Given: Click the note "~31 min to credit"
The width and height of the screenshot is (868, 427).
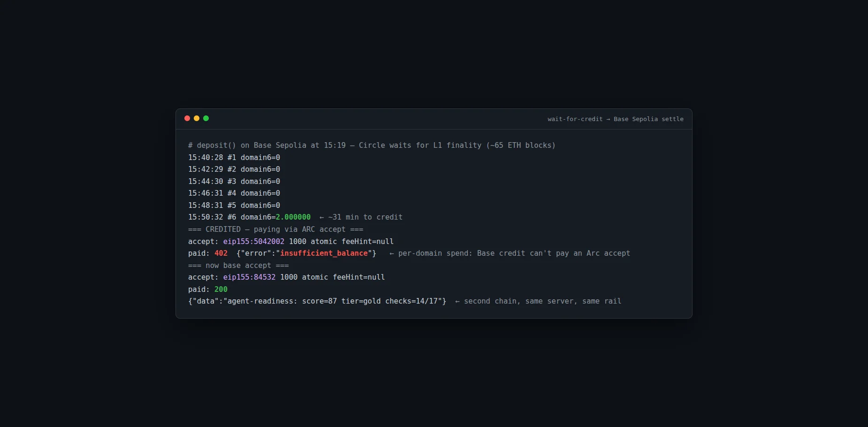Looking at the screenshot, I should (365, 217).
